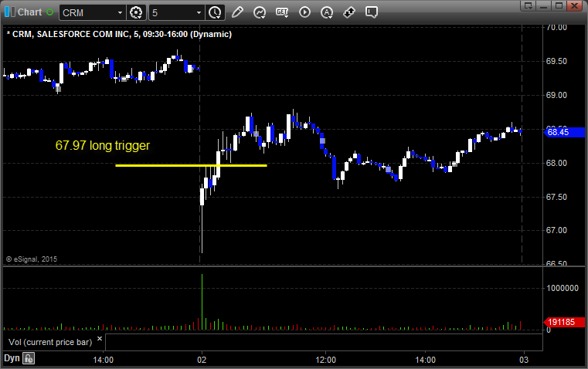
Task: Click the 67.50 price axis label
Action: pyautogui.click(x=556, y=197)
